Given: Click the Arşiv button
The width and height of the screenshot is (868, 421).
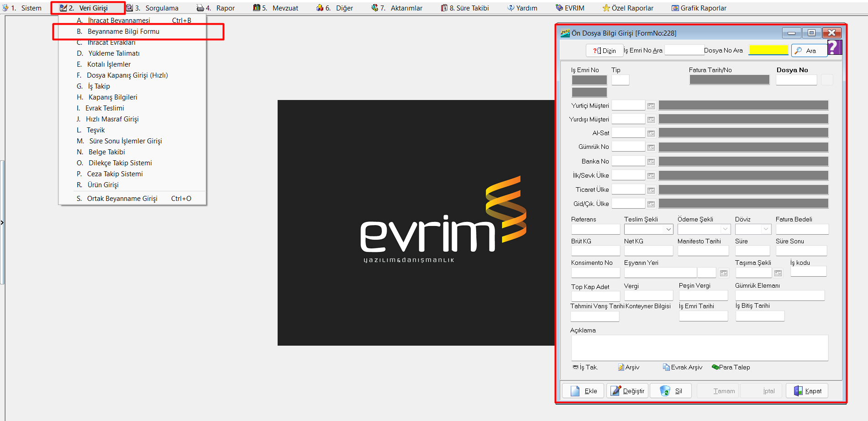Looking at the screenshot, I should (x=629, y=367).
